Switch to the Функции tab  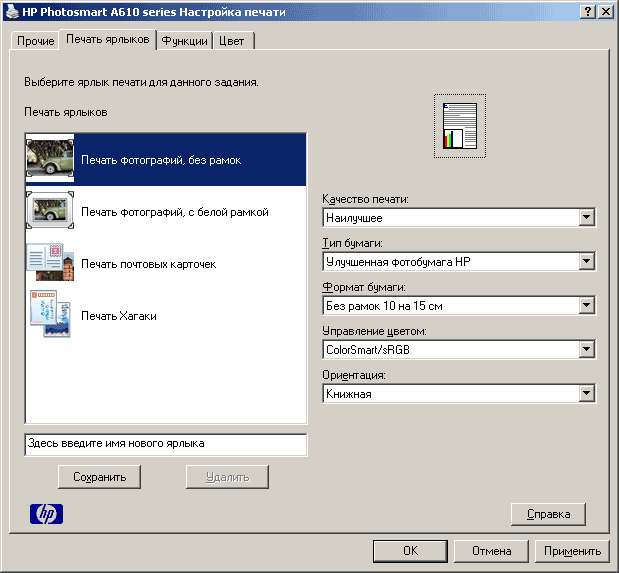pyautogui.click(x=184, y=41)
